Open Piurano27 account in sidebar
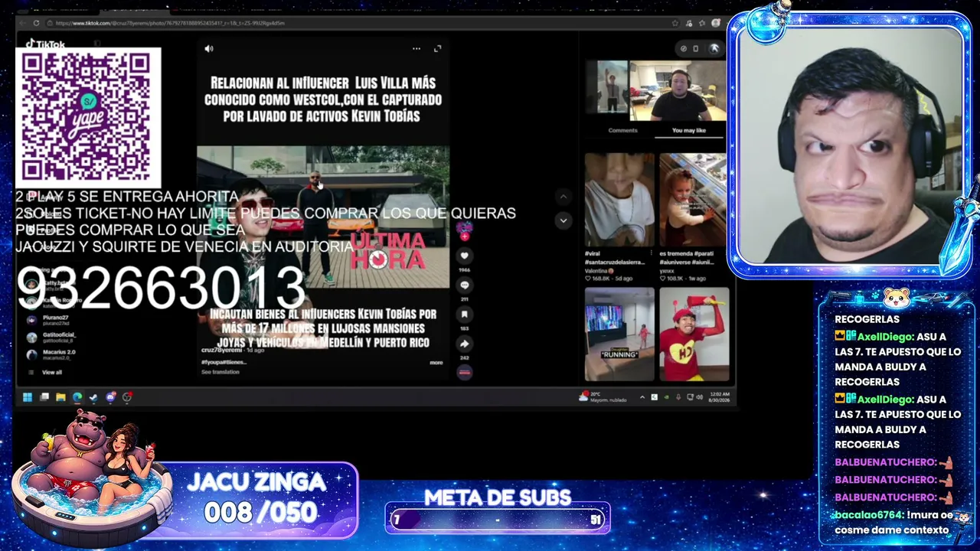This screenshot has width=980, height=551. (x=47, y=320)
